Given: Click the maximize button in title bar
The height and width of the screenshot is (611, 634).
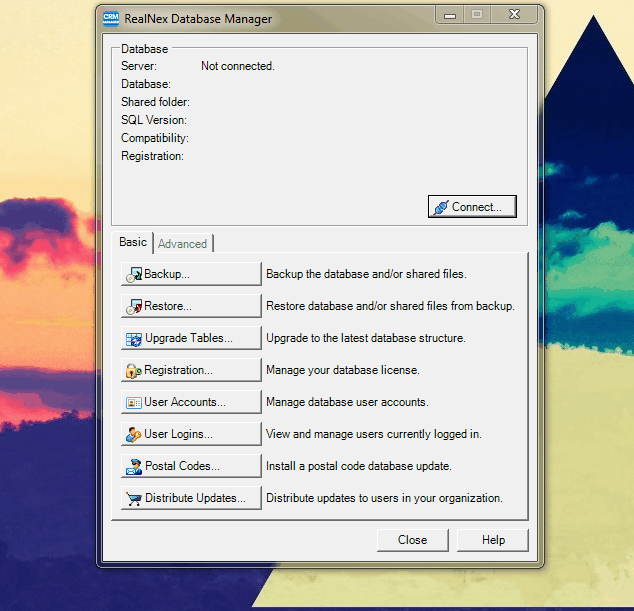Looking at the screenshot, I should tap(477, 15).
